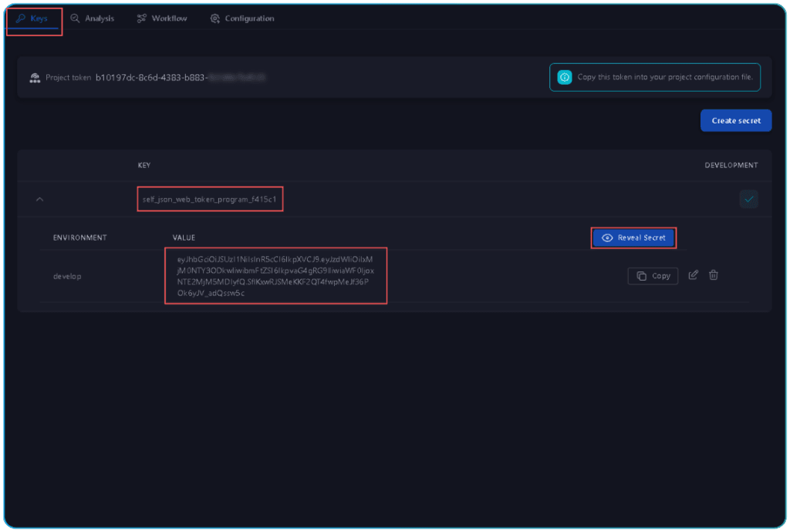Reveal the secret value
The height and width of the screenshot is (532, 790).
(633, 238)
